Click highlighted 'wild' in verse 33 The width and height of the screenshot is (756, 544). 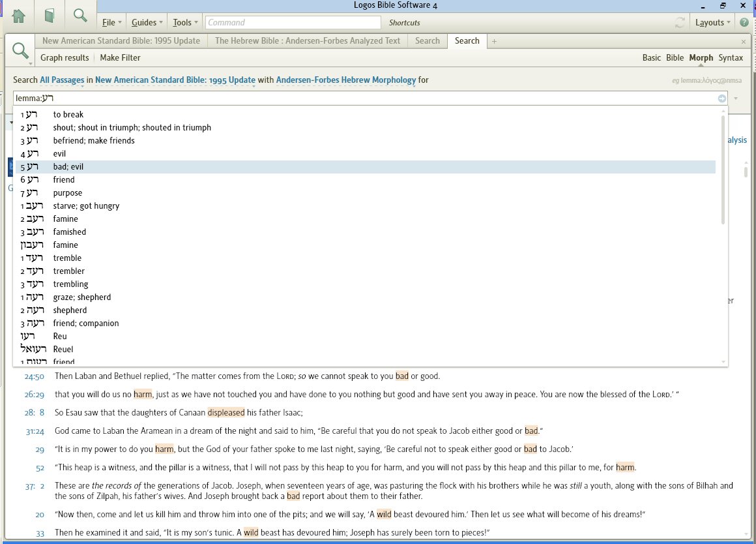(x=251, y=533)
